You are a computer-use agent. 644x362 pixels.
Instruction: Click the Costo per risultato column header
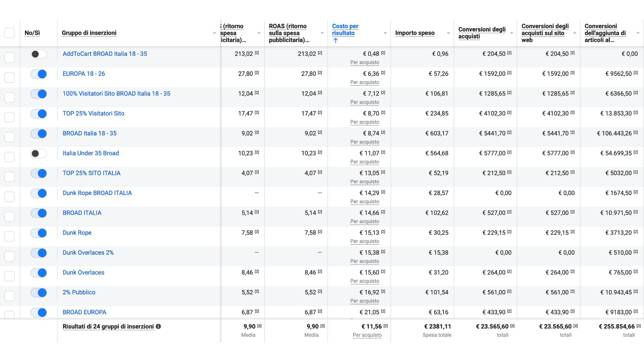tap(345, 29)
